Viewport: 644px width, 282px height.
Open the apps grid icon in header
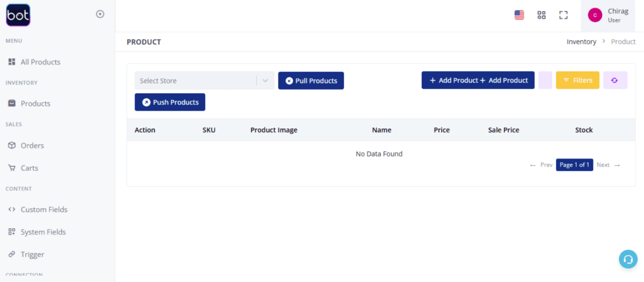541,15
